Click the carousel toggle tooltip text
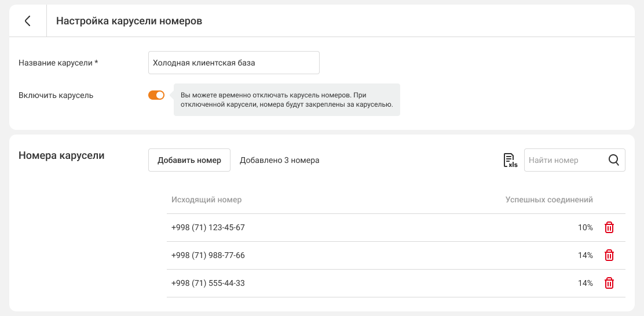The image size is (644, 316). click(x=287, y=100)
